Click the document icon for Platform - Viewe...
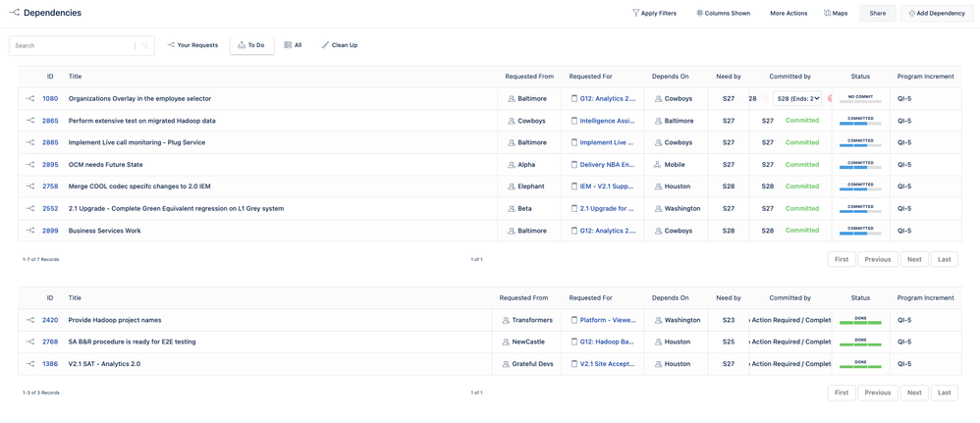 pos(574,320)
